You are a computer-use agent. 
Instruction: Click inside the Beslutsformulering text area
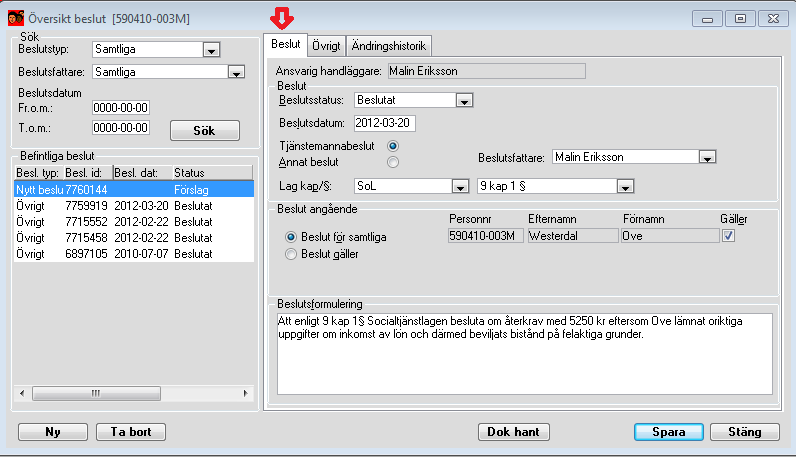[525, 354]
